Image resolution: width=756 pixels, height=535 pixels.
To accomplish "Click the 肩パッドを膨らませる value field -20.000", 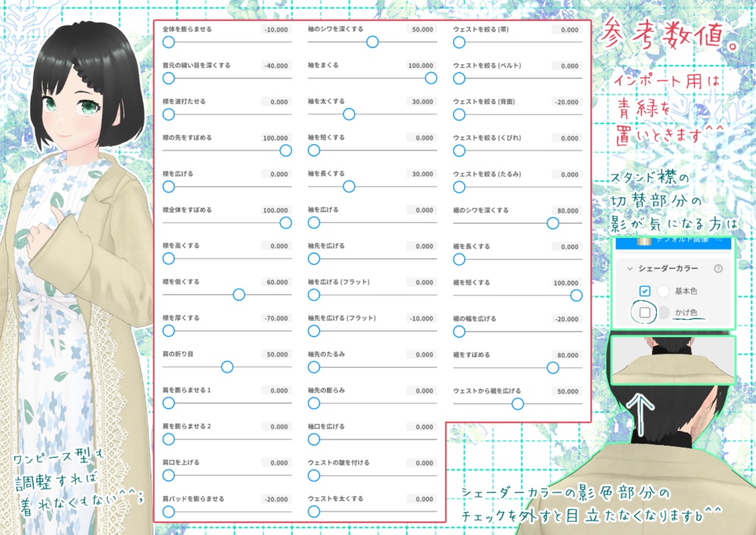I will 276,500.
